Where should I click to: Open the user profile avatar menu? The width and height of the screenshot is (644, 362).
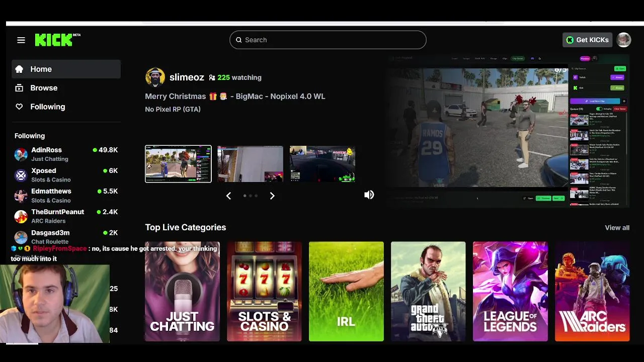click(624, 40)
